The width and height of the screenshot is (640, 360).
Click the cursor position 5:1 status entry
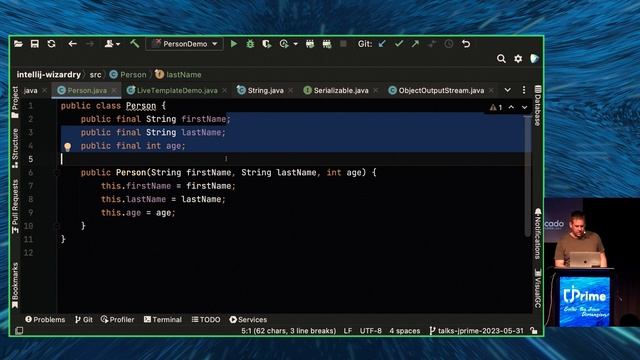[289, 331]
